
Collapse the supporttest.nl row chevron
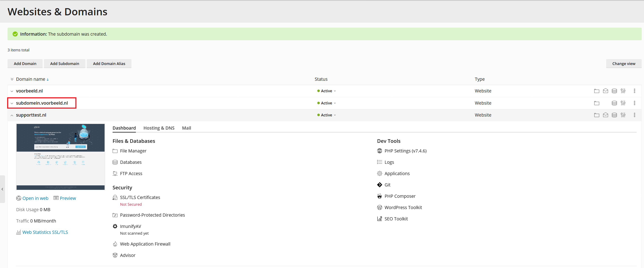click(12, 115)
